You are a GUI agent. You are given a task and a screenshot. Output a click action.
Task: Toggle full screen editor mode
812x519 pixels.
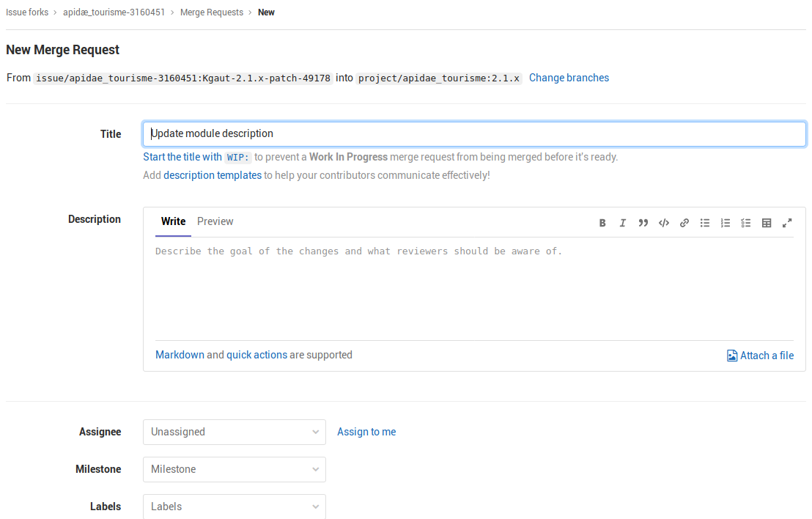pyautogui.click(x=787, y=223)
